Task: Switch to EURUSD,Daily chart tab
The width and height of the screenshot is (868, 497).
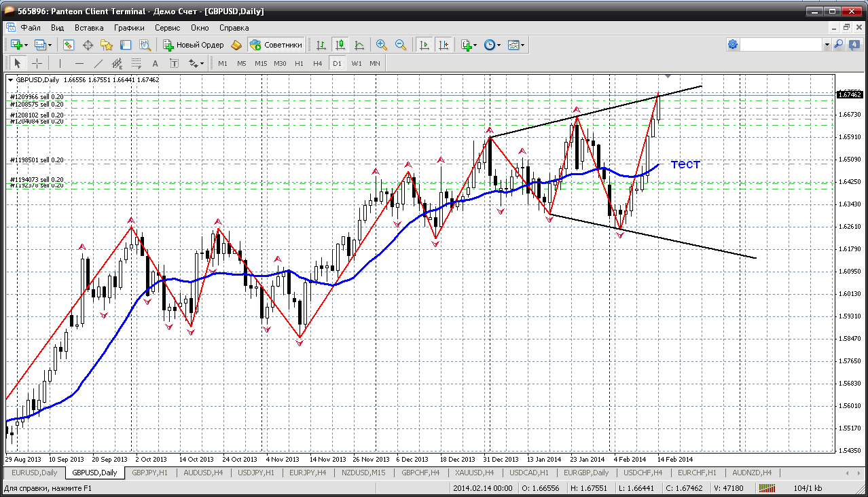Action: point(34,473)
